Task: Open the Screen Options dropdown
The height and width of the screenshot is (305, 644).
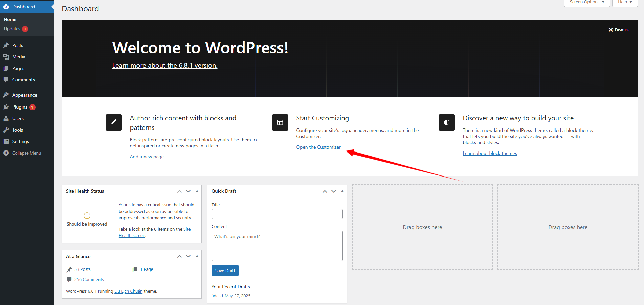Action: click(x=586, y=2)
